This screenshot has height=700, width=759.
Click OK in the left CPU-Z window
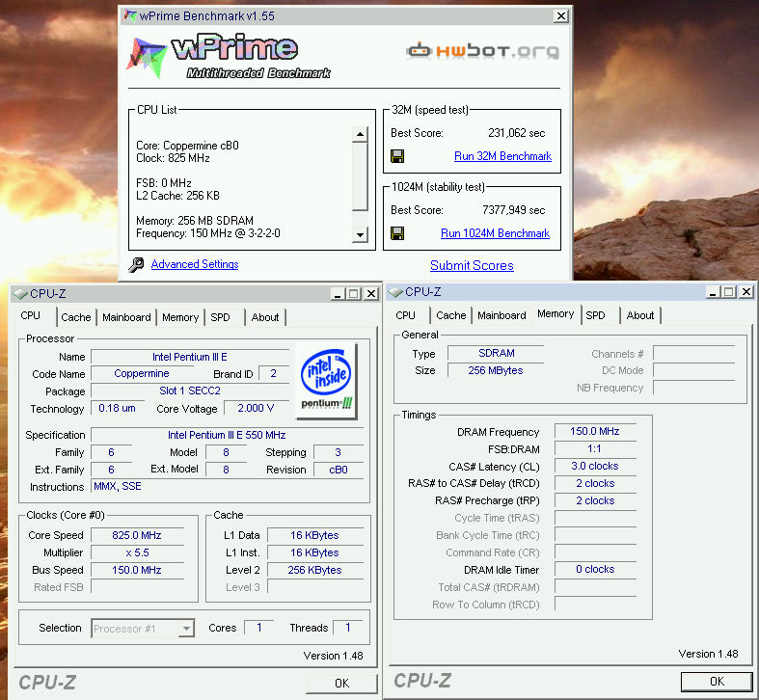pos(341,683)
